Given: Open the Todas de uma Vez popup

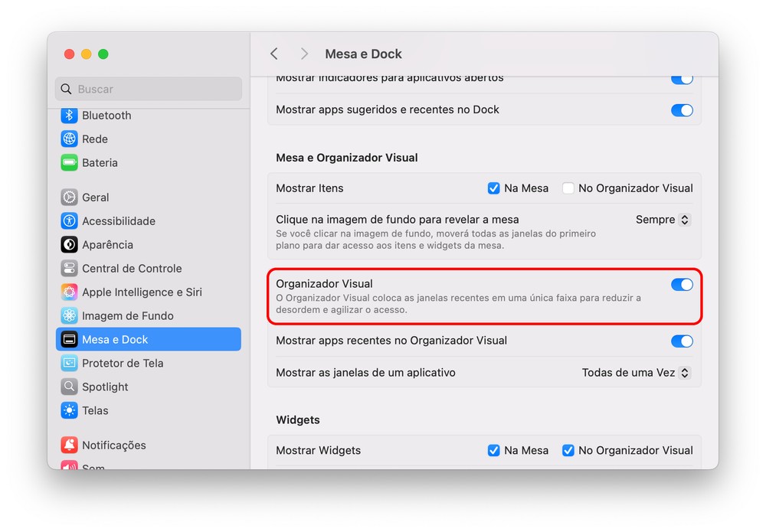Looking at the screenshot, I should point(636,373).
